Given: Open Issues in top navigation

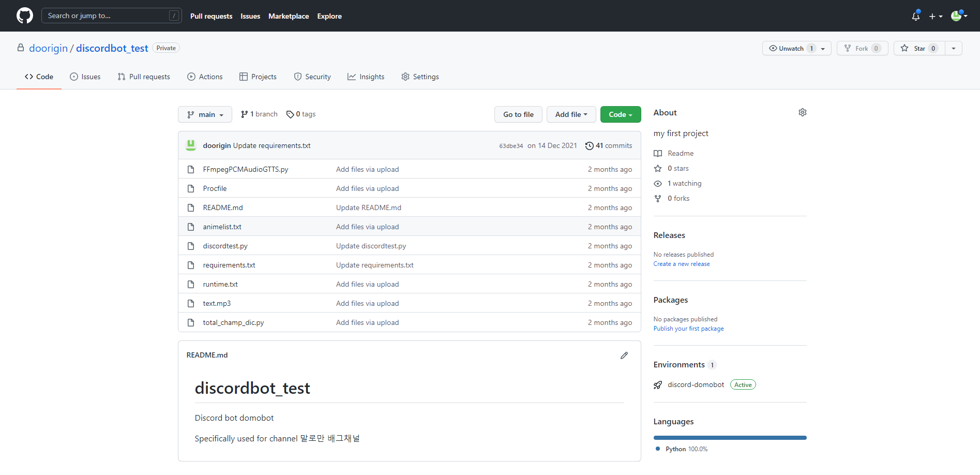Looking at the screenshot, I should pyautogui.click(x=250, y=16).
